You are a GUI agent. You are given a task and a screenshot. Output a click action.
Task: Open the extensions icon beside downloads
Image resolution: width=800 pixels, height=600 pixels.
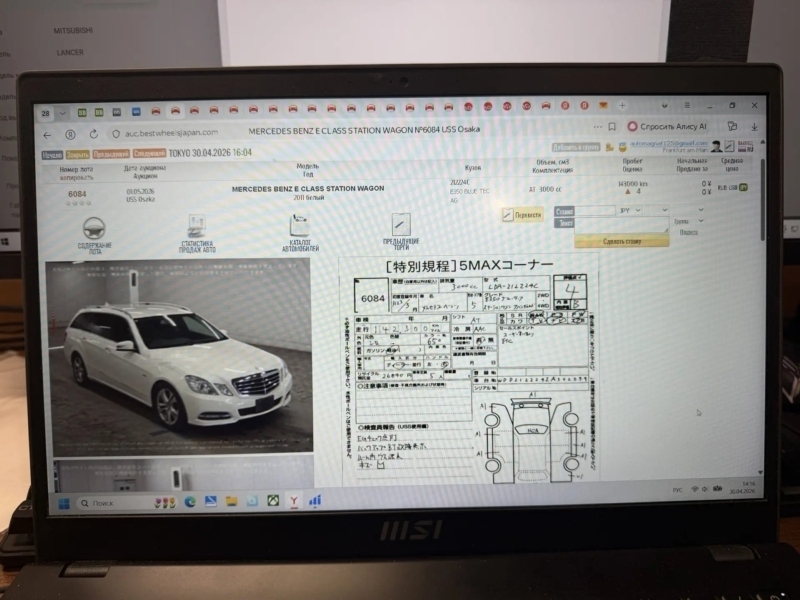(732, 126)
